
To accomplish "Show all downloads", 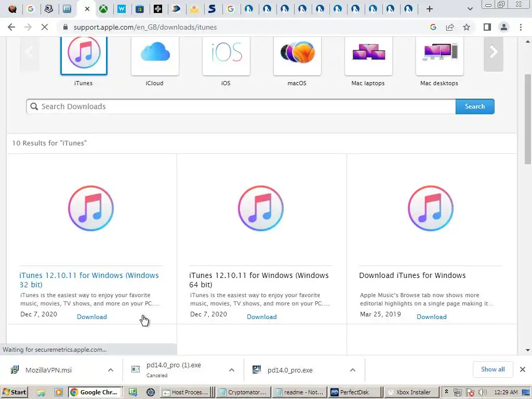I will 493,369.
